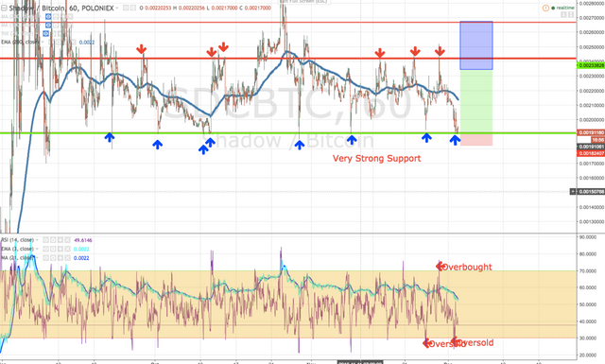
Task: Select the blue target zone of long position
Action: (476, 45)
